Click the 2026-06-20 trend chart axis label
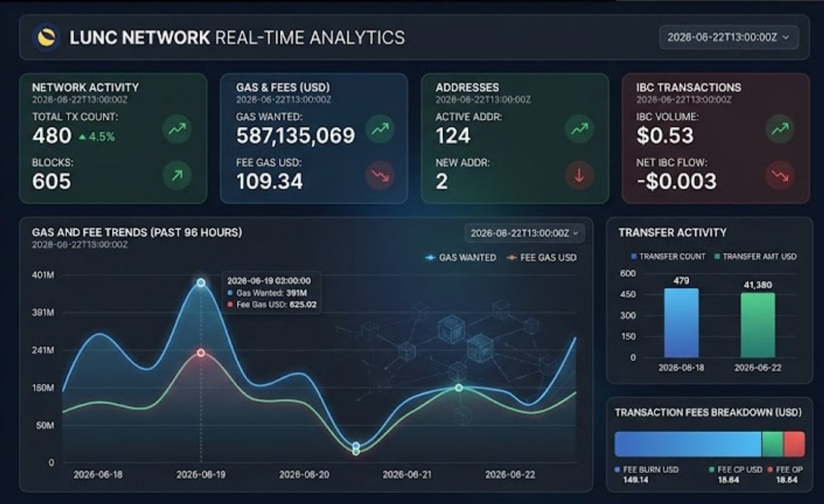This screenshot has height=504, width=824. pos(304,474)
